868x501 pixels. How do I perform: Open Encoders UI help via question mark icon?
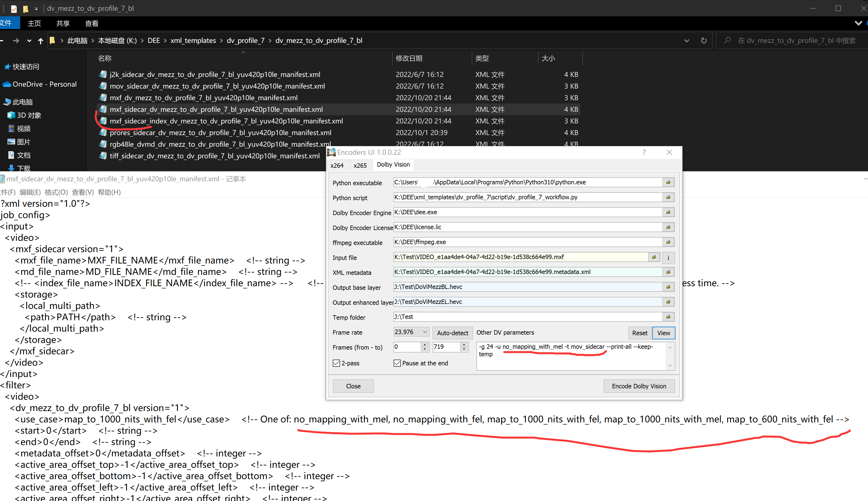[x=644, y=152]
